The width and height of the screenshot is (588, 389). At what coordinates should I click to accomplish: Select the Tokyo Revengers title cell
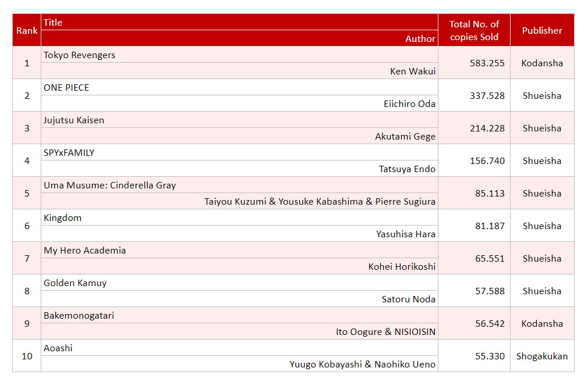(x=239, y=55)
